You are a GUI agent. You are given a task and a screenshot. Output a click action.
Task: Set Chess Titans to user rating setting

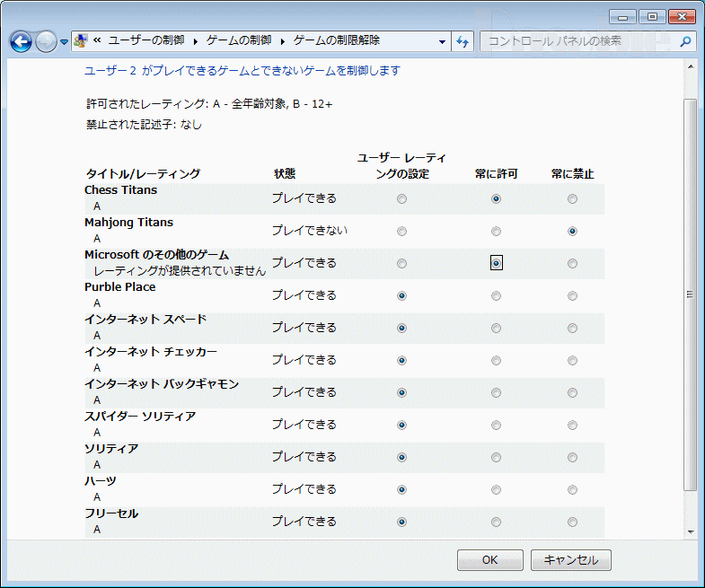click(x=402, y=198)
